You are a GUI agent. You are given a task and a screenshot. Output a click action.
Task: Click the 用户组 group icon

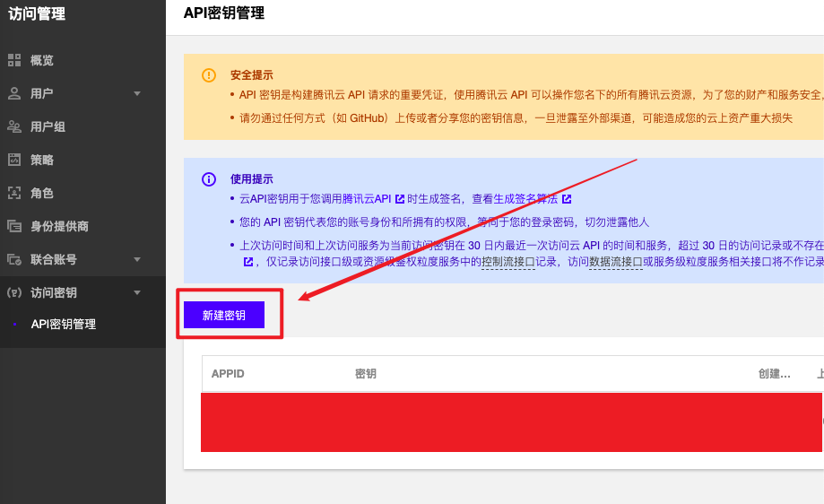[14, 126]
